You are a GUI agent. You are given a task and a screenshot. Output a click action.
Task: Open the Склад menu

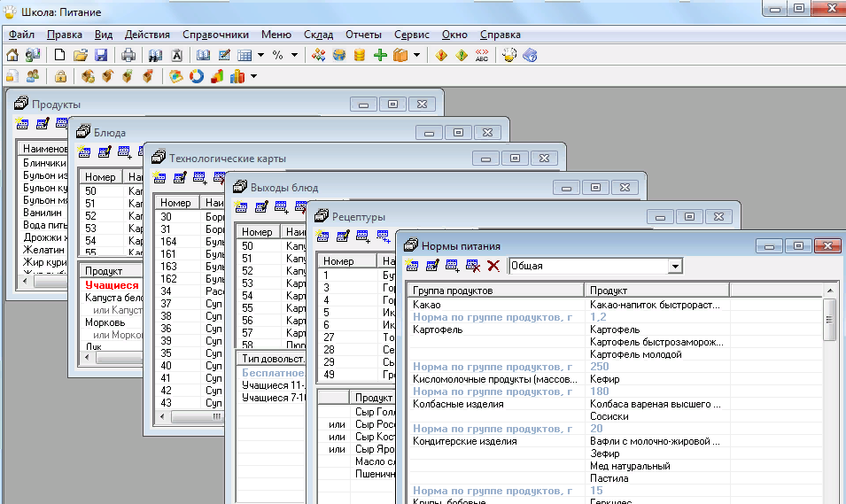[x=318, y=35]
